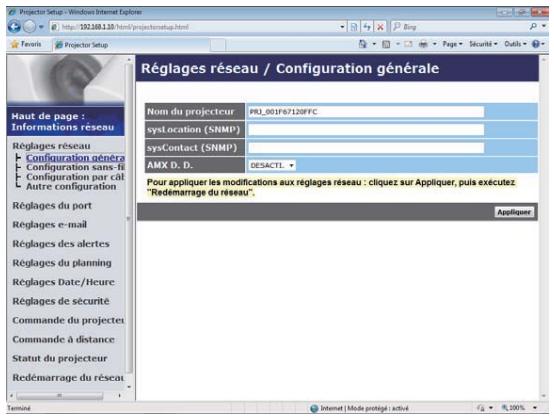Expand the address bar history dropdown
The width and height of the screenshot is (554, 418).
tap(342, 27)
